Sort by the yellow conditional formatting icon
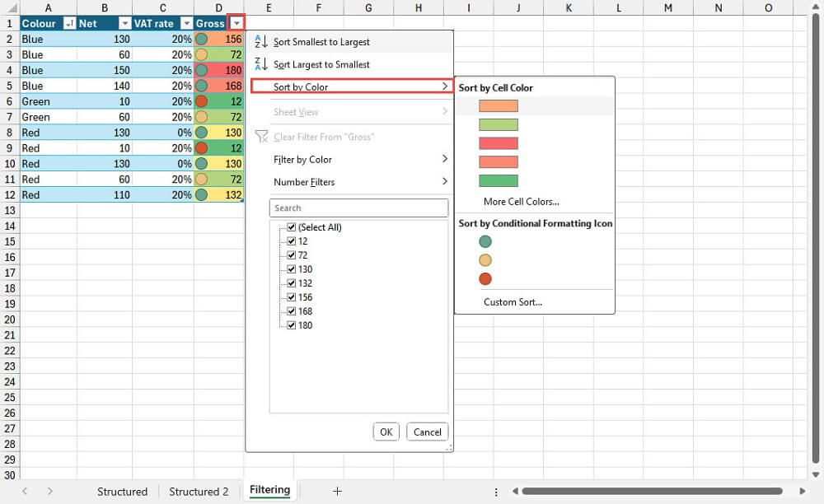Screen dimensions: 824x504 (485, 259)
